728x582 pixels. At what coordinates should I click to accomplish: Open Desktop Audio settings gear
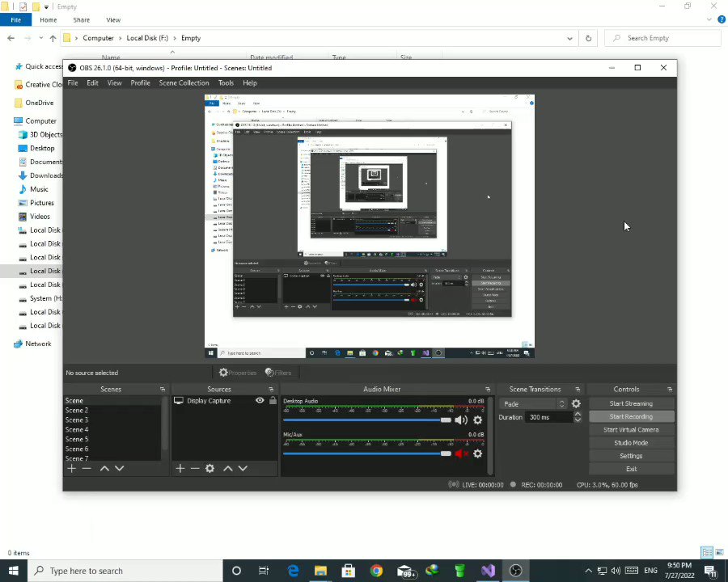click(477, 420)
